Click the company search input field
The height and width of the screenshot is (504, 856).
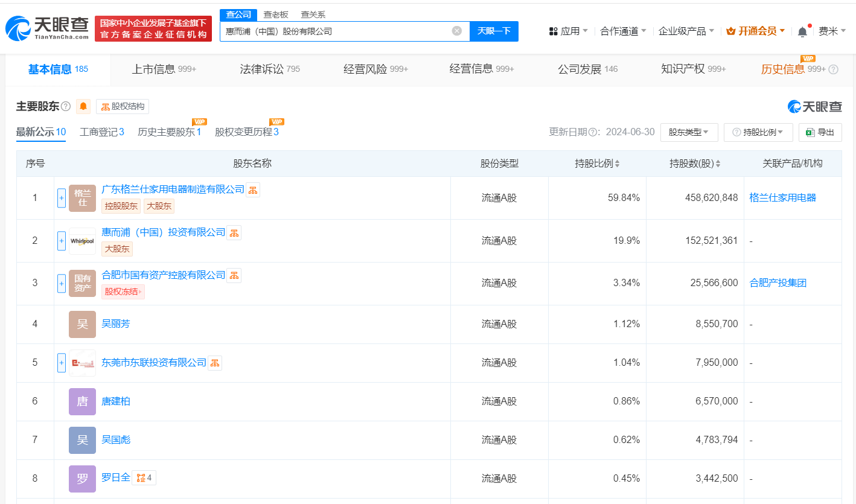pos(335,31)
